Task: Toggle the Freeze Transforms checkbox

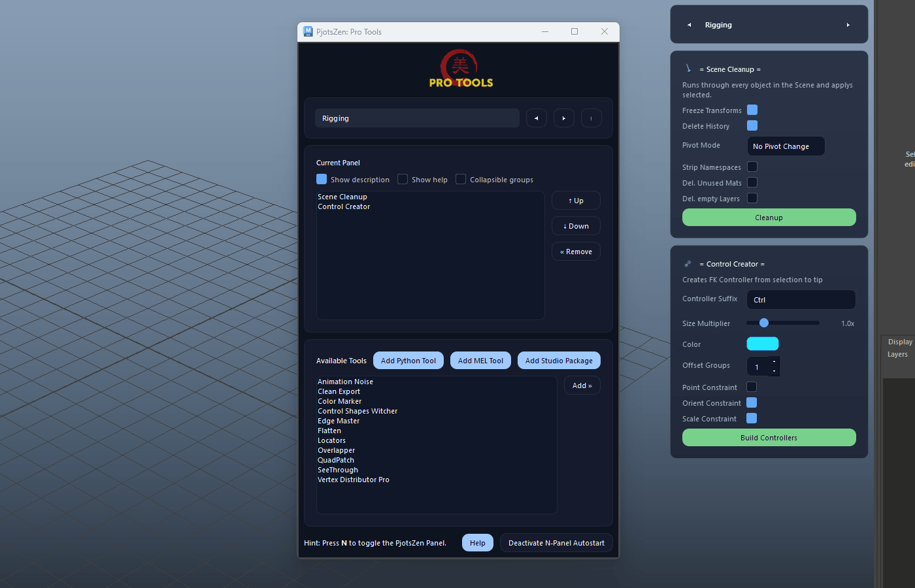Action: pos(752,110)
